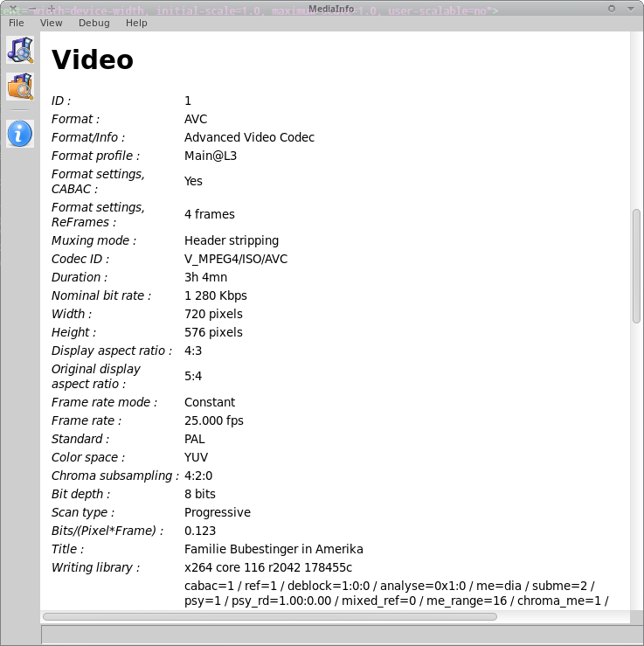Click the blue About info icon
Viewport: 644px width, 646px height.
tap(19, 134)
